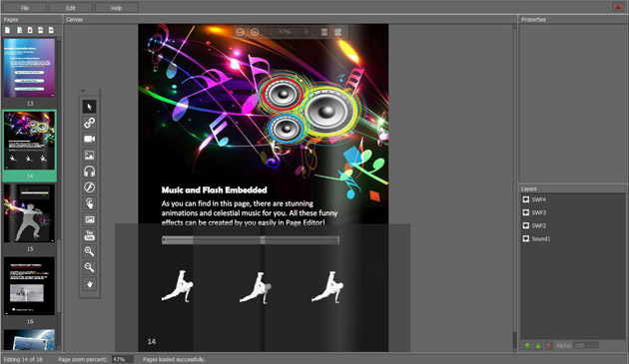Add a blank page in Pages panel
Viewport: 629px width, 364px height.
[x=7, y=30]
